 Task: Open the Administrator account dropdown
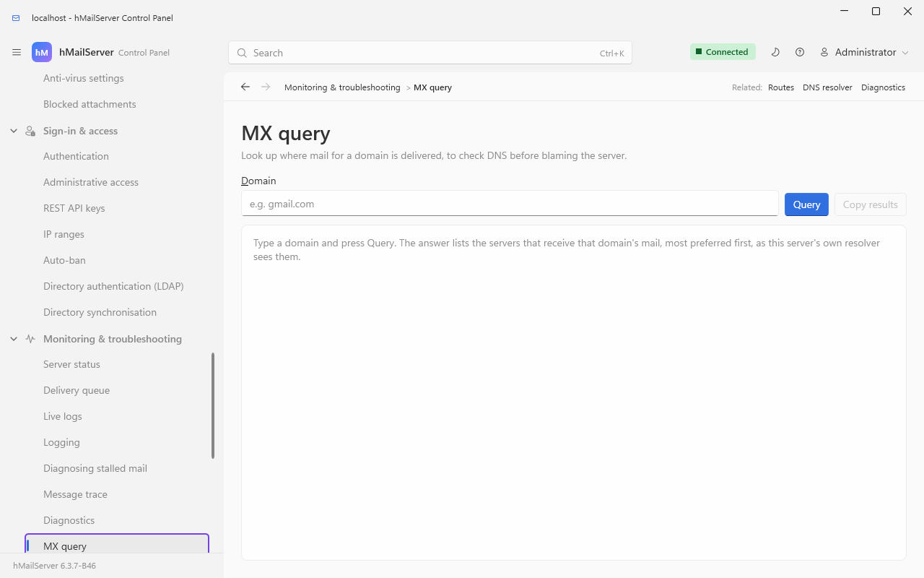pyautogui.click(x=864, y=52)
